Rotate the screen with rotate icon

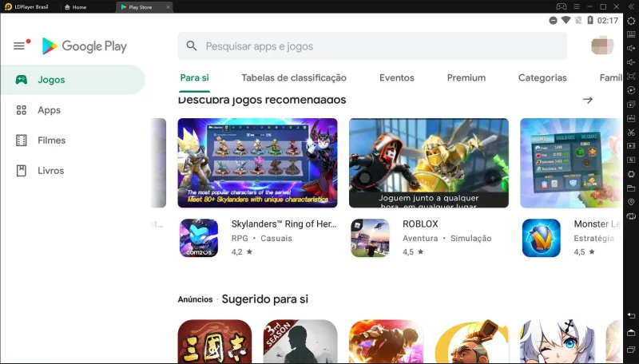point(631,216)
